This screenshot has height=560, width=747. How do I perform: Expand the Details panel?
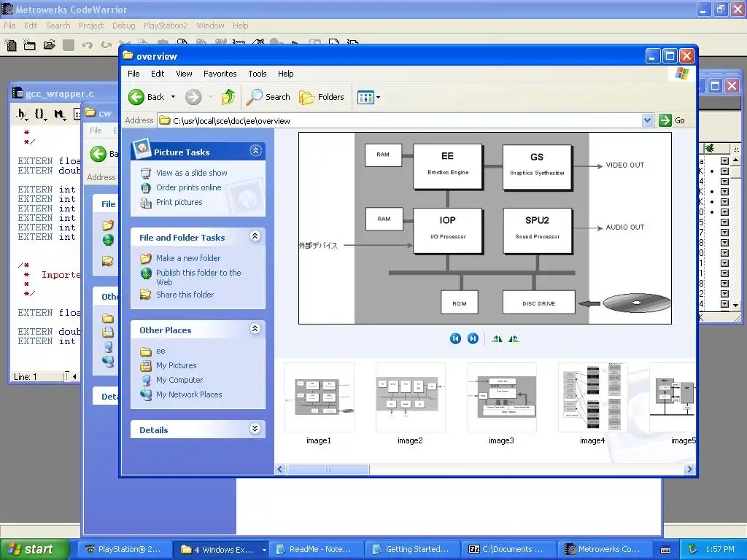[255, 429]
